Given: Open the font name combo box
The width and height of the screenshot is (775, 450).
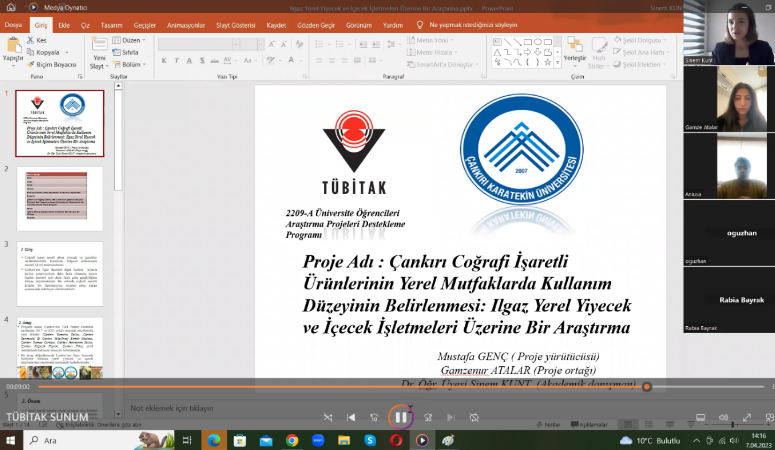Looking at the screenshot, I should (x=199, y=45).
